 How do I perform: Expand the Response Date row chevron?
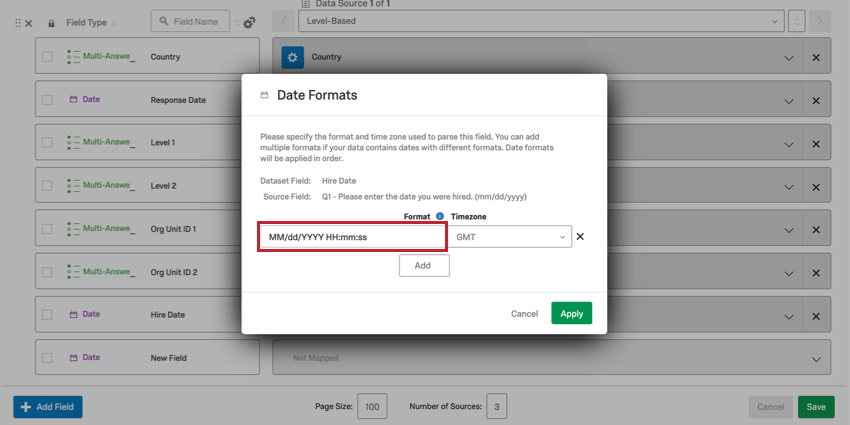789,101
